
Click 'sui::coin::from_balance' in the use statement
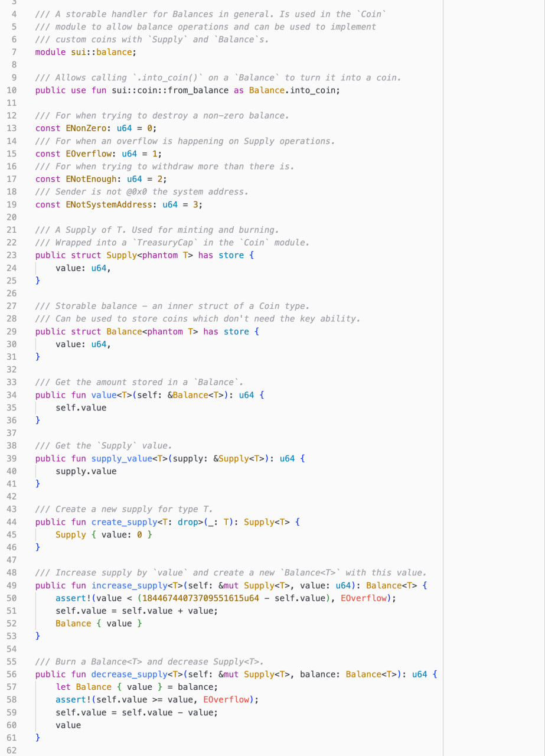(170, 90)
